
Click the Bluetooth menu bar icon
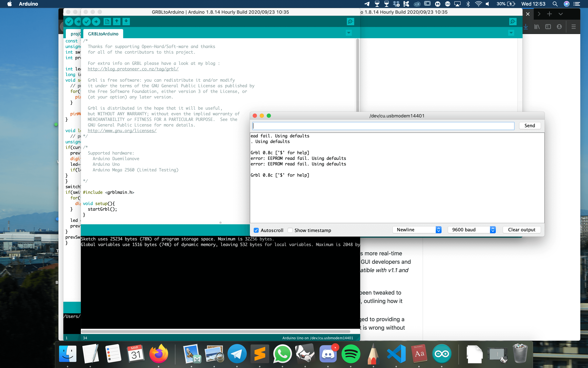(468, 4)
